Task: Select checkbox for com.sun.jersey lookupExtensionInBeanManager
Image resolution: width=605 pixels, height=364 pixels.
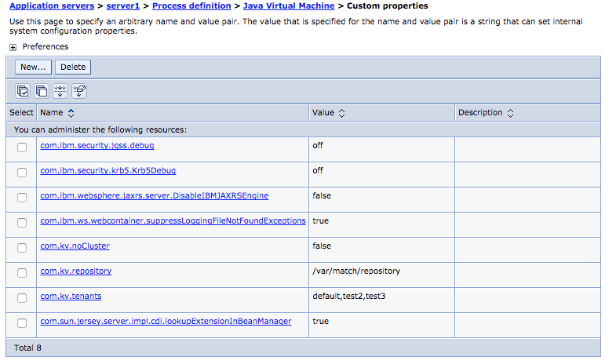Action: click(22, 322)
